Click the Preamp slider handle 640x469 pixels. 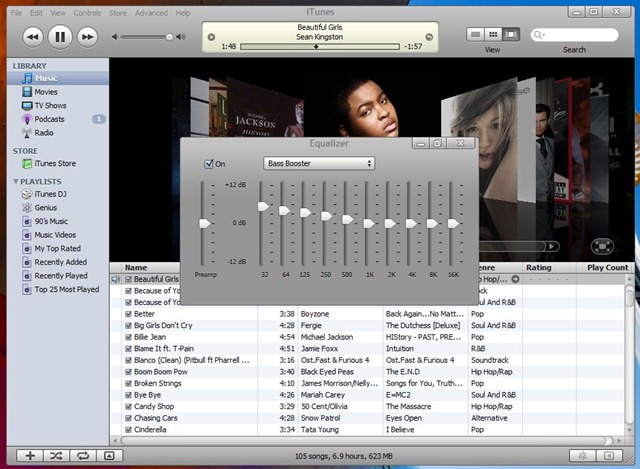204,223
